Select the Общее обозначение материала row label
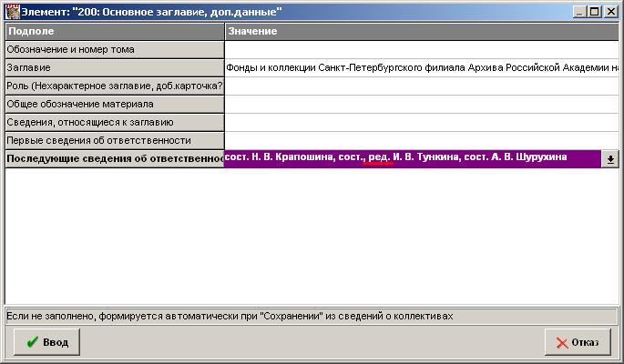 115,104
